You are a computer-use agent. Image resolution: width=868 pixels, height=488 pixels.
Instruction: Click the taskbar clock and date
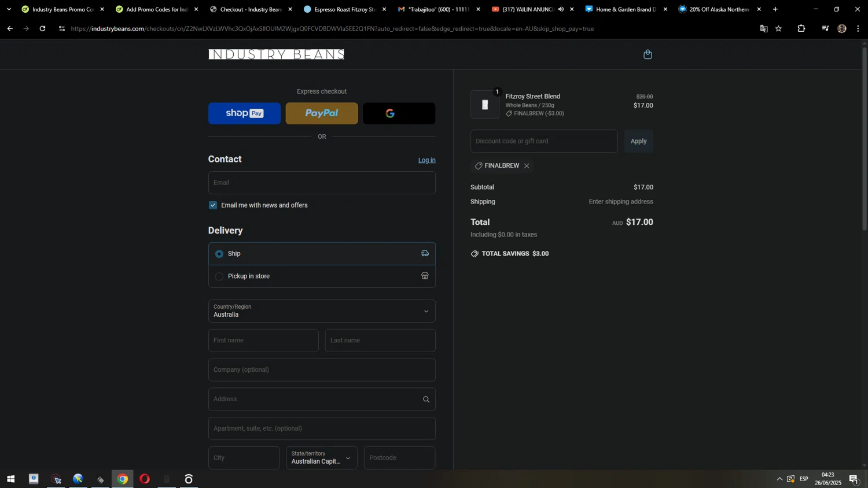(x=828, y=479)
